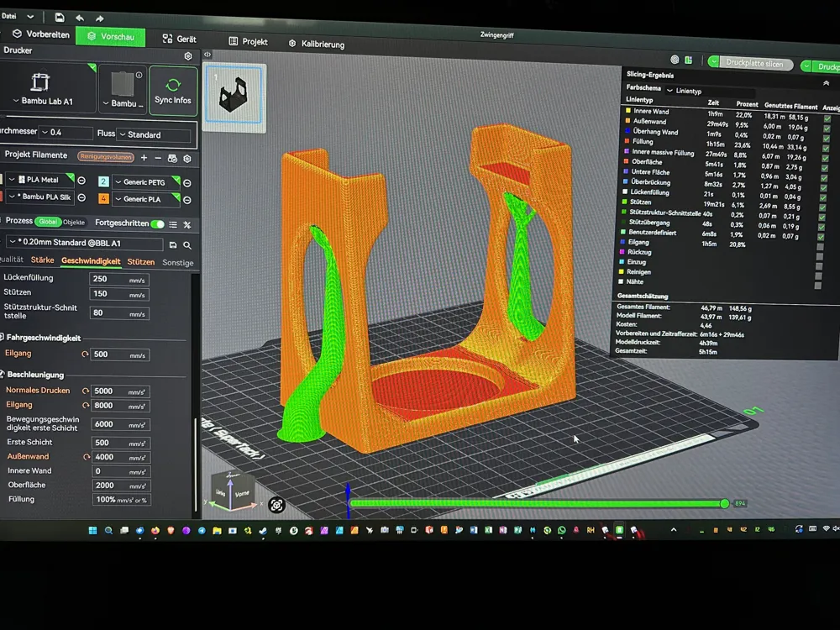Open the Stärke settings tab

pyautogui.click(x=42, y=260)
